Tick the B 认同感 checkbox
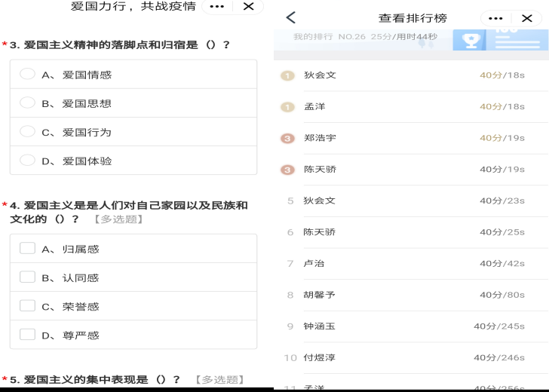The image size is (549, 392). pos(27,277)
